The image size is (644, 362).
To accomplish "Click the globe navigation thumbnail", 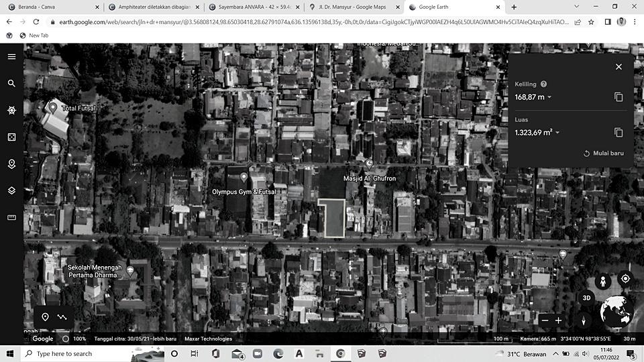I will click(x=615, y=312).
